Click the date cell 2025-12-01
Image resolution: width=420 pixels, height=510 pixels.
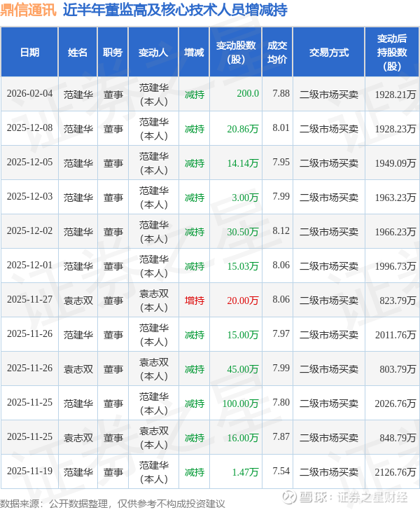pos(29,266)
